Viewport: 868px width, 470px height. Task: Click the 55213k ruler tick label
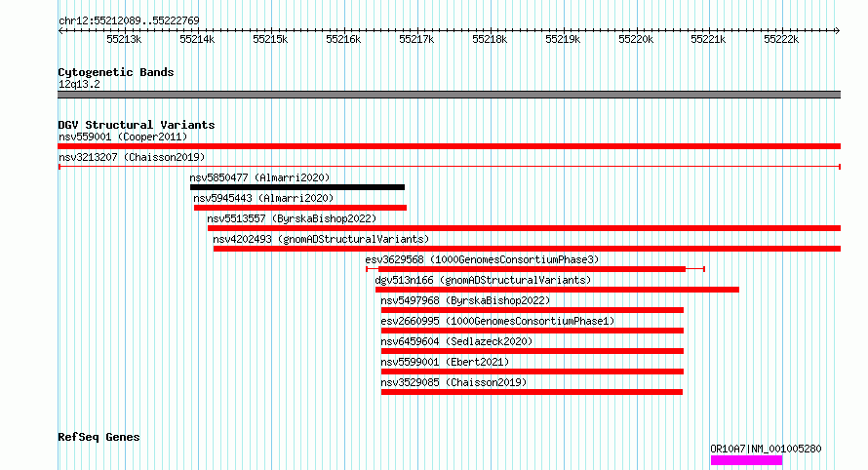(x=124, y=39)
